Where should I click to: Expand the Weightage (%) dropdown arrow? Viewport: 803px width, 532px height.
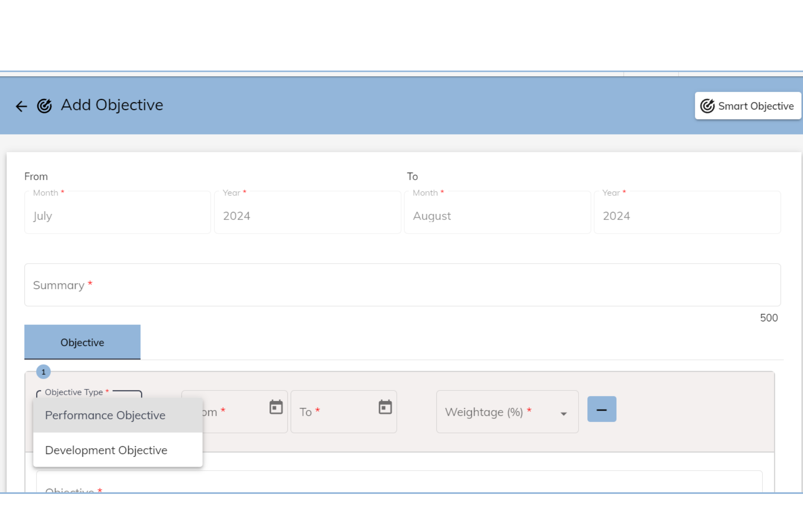(x=564, y=414)
